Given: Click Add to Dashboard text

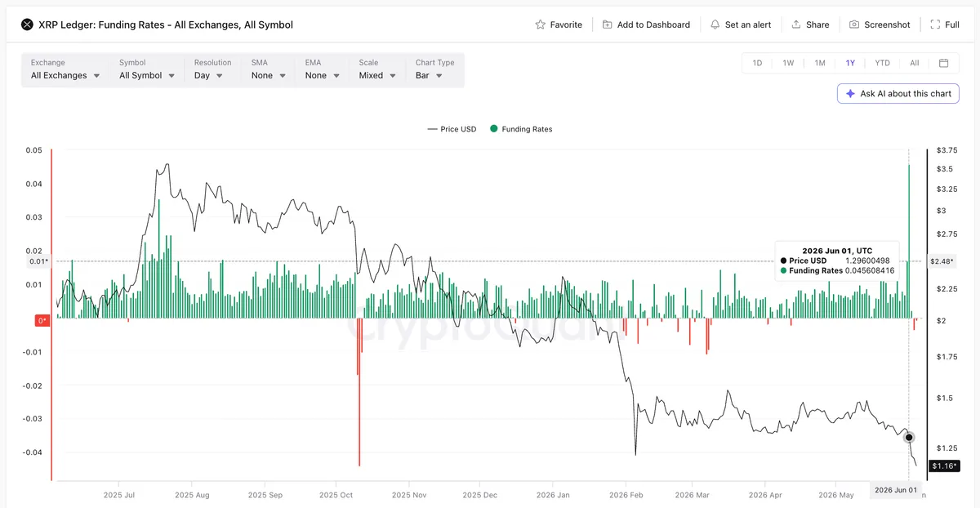Looking at the screenshot, I should point(653,25).
